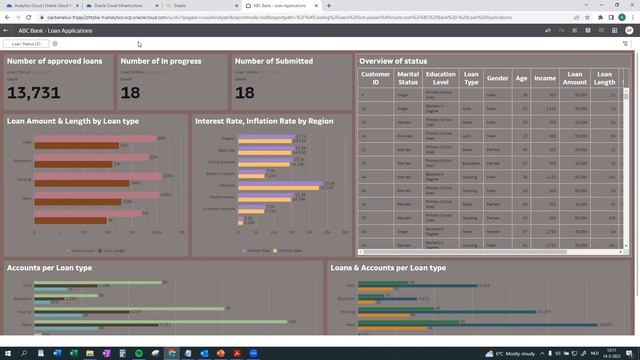Viewport: 640px width, 360px height.
Task: Open Chrome from the taskbar
Action: coord(172,353)
